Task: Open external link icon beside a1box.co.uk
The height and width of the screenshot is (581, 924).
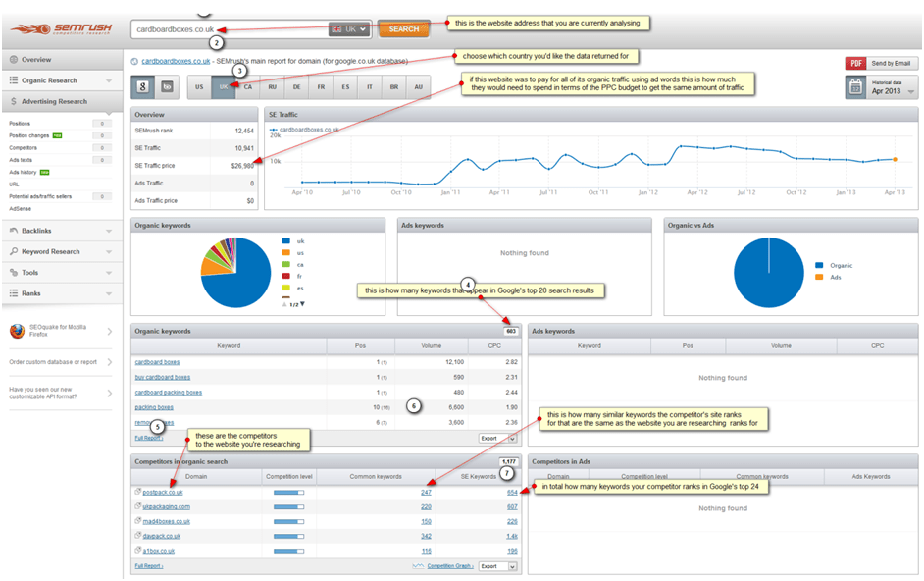Action: (x=138, y=551)
